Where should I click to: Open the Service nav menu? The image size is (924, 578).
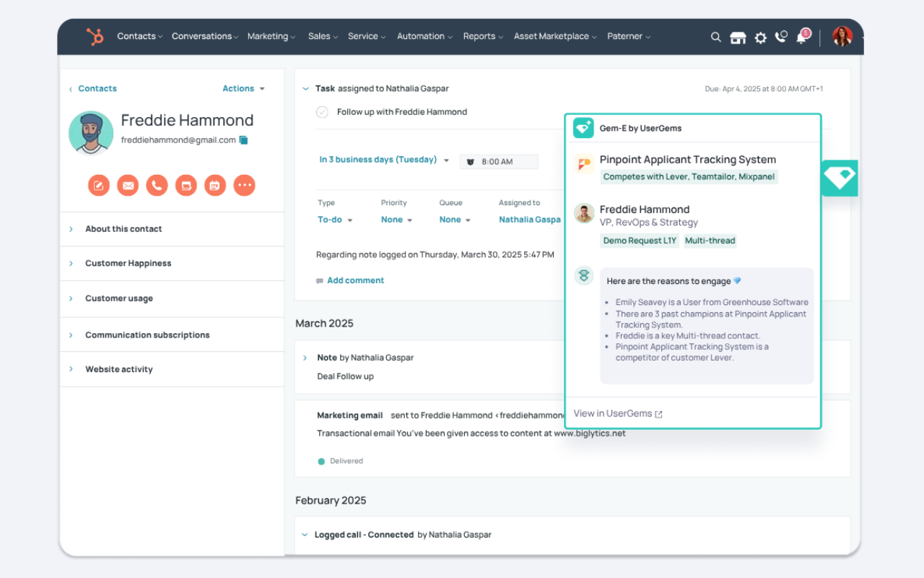click(367, 36)
